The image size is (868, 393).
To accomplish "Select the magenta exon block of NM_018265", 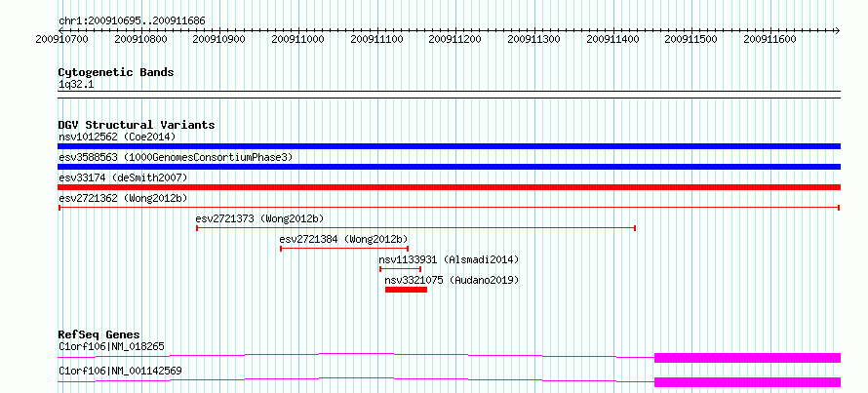I will 747,358.
